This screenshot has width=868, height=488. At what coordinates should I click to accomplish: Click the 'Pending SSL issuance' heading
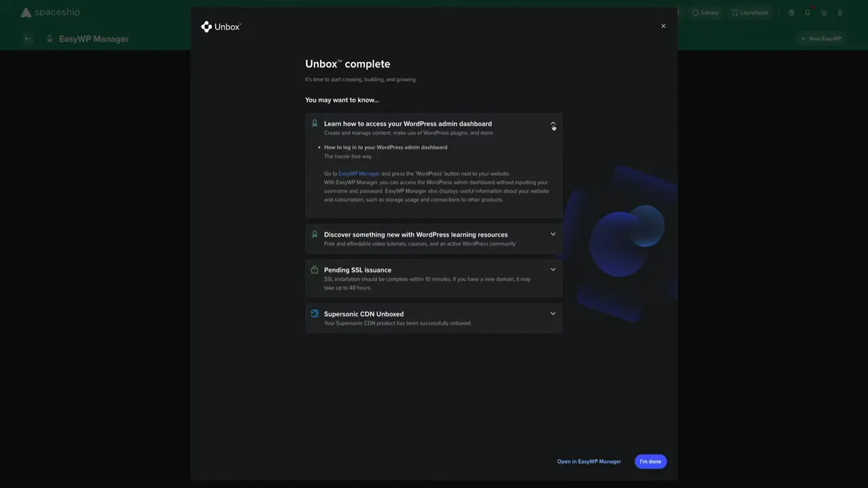click(x=357, y=270)
